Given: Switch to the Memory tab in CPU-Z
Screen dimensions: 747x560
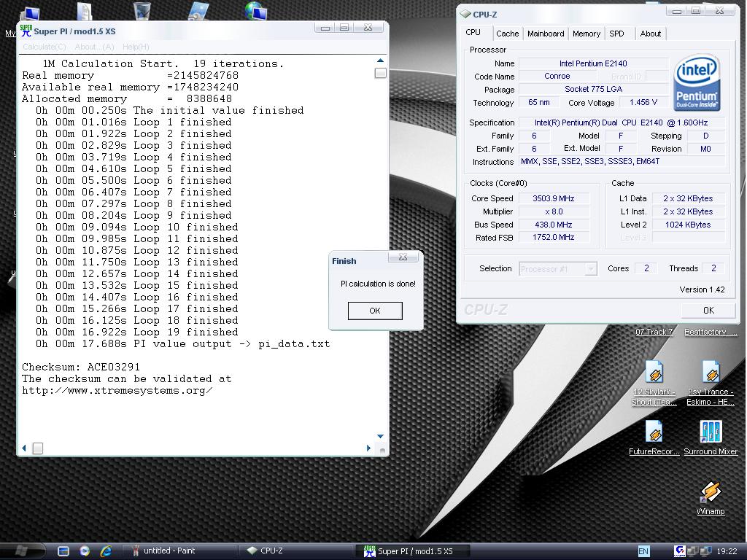Looking at the screenshot, I should click(586, 34).
